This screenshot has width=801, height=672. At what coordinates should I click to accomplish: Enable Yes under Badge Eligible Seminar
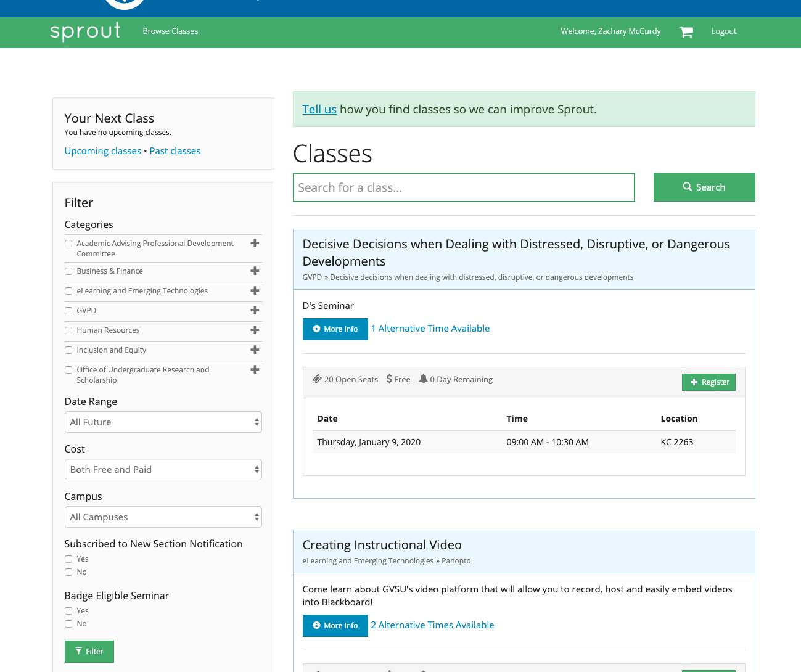pos(68,611)
